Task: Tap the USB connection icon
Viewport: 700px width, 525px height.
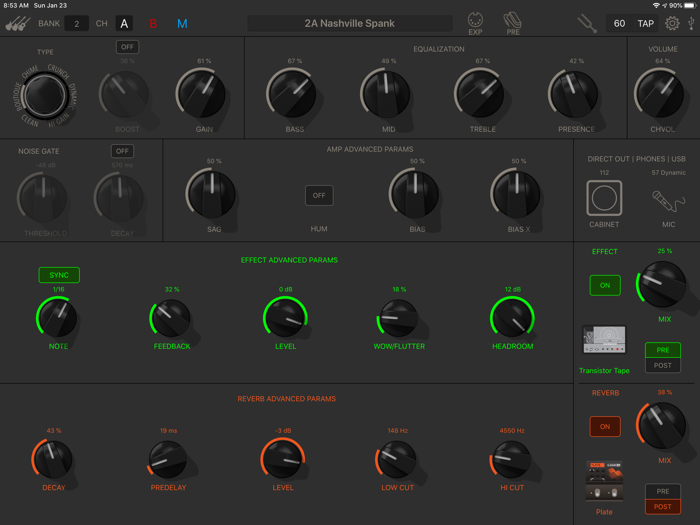Action: pyautogui.click(x=691, y=23)
